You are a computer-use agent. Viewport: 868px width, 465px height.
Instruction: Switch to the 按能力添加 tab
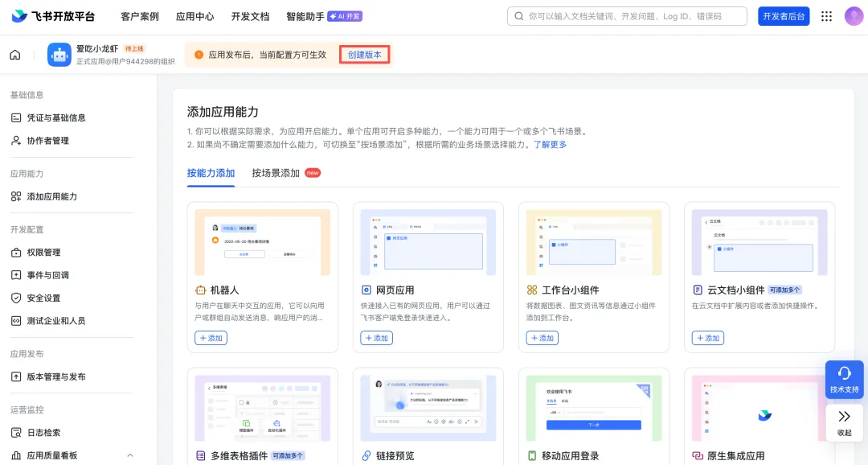click(x=211, y=173)
